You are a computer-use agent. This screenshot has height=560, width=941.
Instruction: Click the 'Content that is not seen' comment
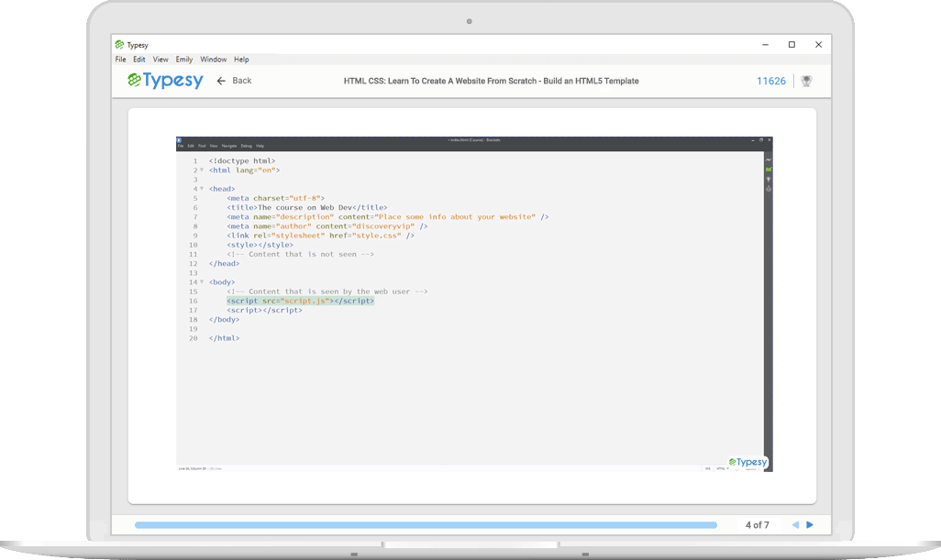click(301, 254)
